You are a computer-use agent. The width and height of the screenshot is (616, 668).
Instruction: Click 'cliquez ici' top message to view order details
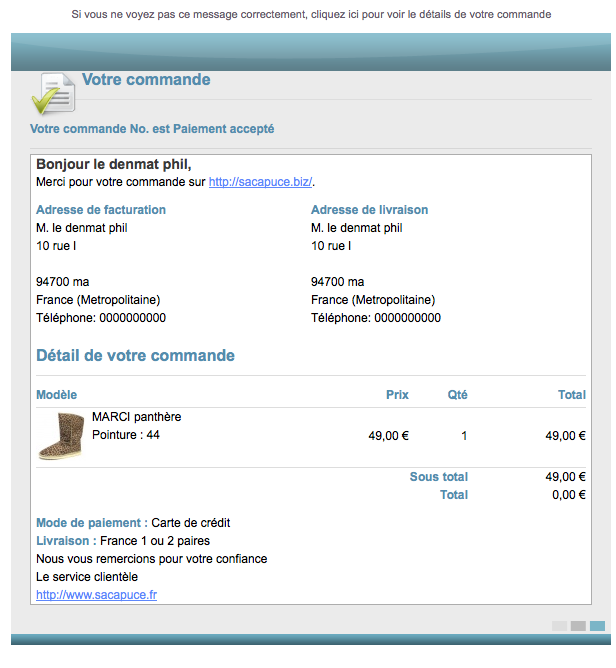(x=334, y=14)
